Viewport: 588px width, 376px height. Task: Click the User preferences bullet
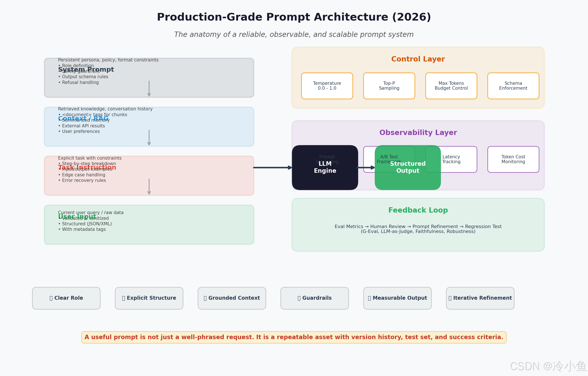[x=79, y=131]
